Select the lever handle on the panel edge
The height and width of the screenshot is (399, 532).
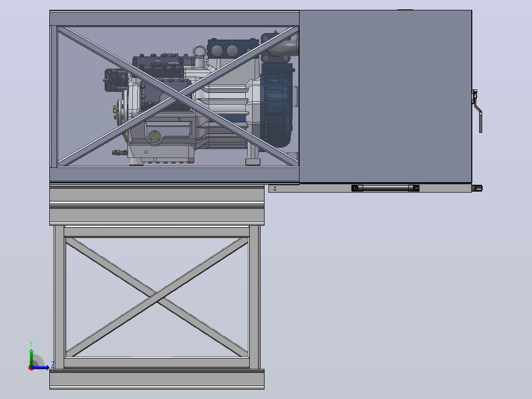click(x=477, y=111)
